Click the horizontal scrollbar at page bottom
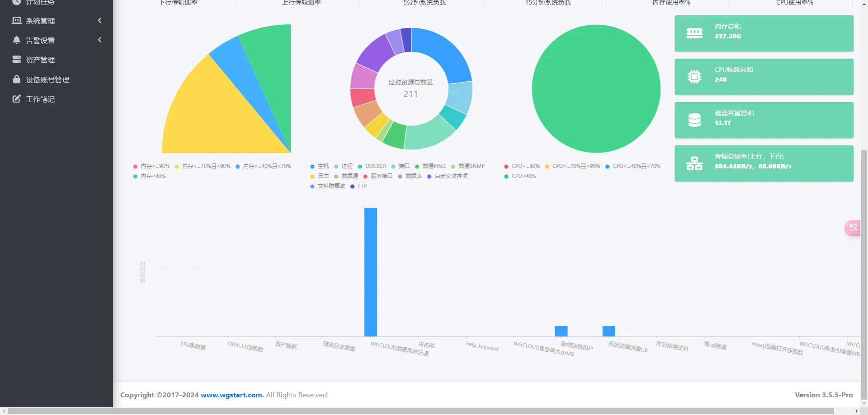The image size is (868, 415). pyautogui.click(x=421, y=411)
